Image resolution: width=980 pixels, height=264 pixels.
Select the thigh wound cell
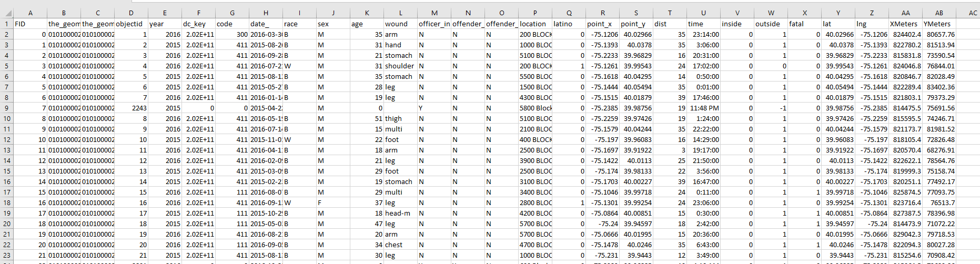click(x=400, y=118)
